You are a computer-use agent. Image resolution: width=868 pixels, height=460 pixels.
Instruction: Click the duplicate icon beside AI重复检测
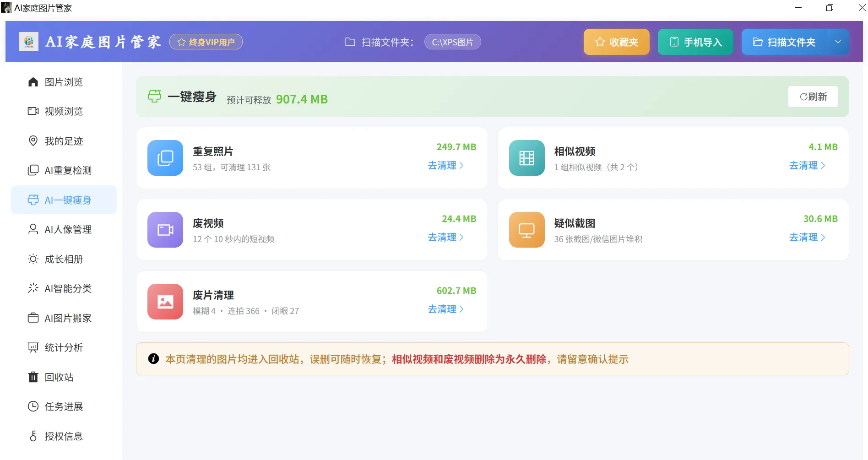pos(33,170)
